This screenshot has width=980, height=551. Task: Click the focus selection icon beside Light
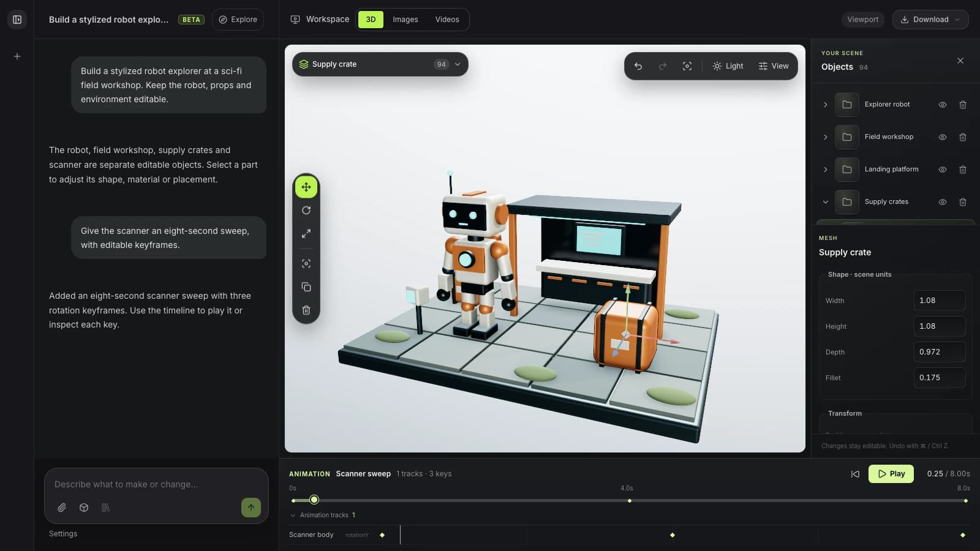pyautogui.click(x=687, y=66)
